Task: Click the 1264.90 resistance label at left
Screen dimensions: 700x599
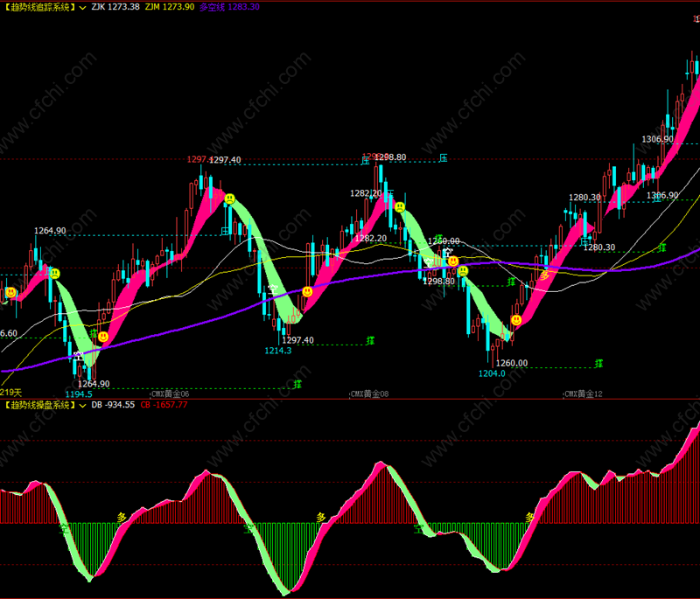Action: [50, 231]
